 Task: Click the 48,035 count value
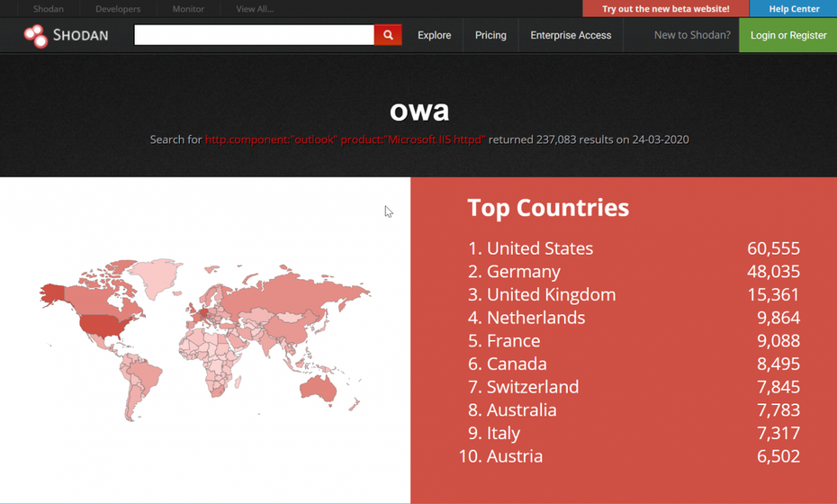point(773,272)
